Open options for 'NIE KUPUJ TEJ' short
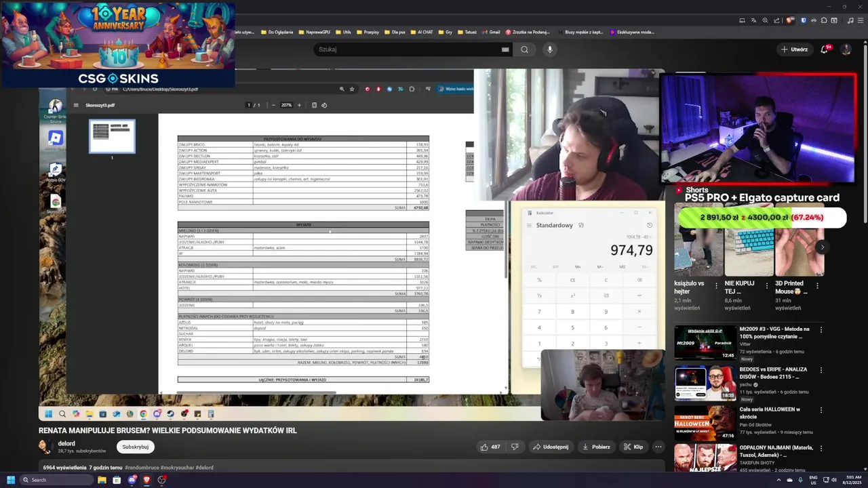 click(768, 285)
